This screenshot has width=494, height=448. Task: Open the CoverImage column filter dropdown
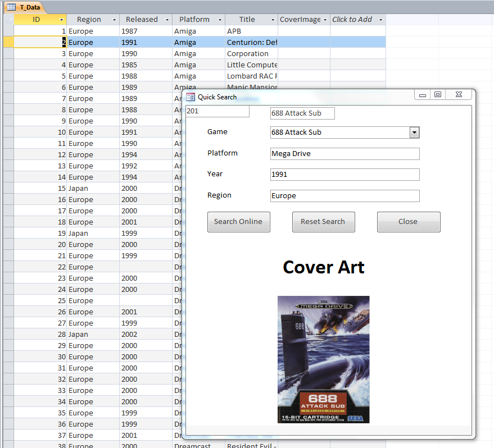tap(325, 20)
